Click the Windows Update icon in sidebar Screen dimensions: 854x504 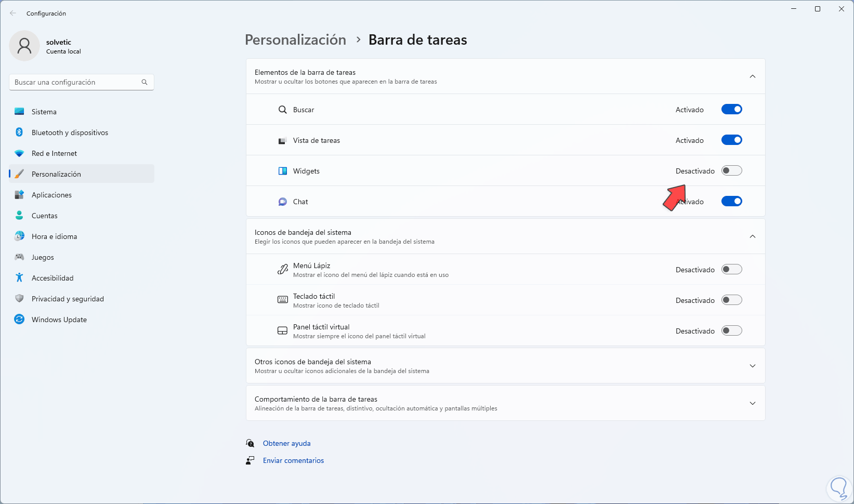point(19,320)
